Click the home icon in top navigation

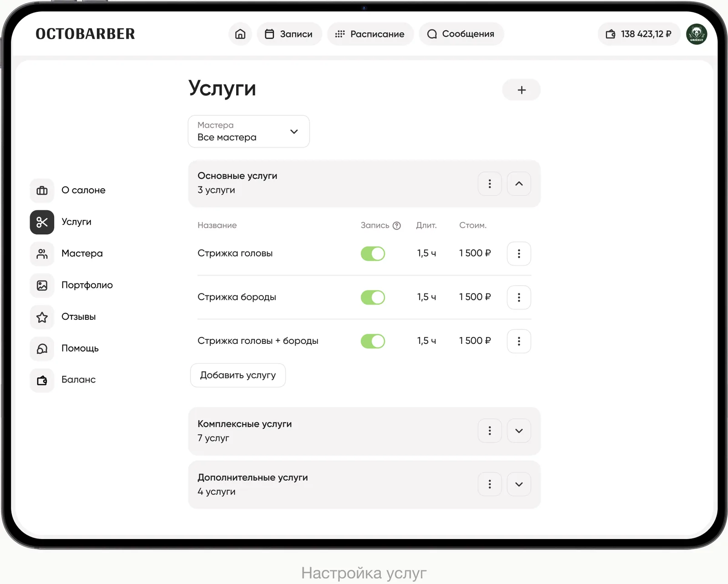(240, 34)
